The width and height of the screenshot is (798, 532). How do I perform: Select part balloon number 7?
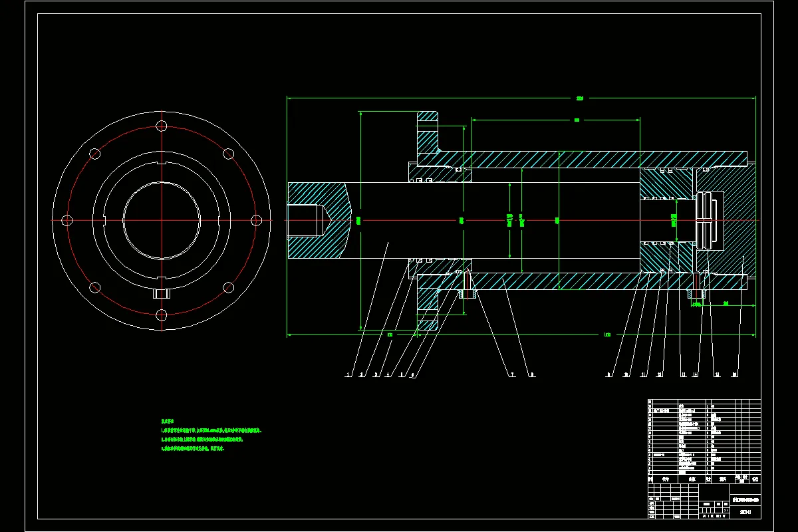click(x=512, y=375)
